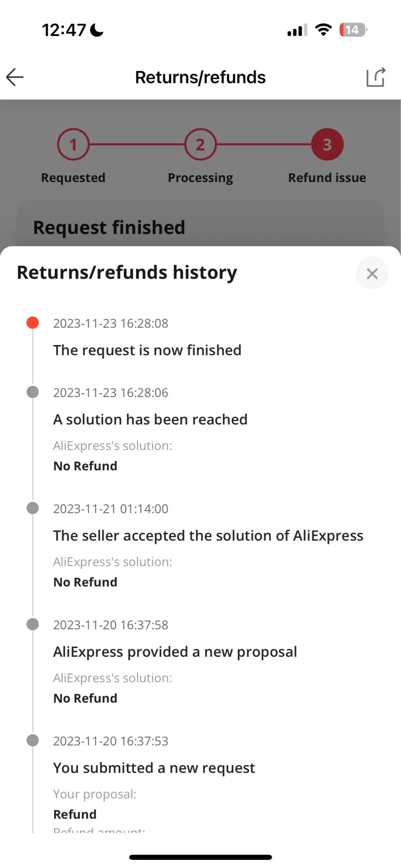The height and width of the screenshot is (868, 401).
Task: Tap the dot beside AliExpress new proposal entry
Action: tap(33, 624)
